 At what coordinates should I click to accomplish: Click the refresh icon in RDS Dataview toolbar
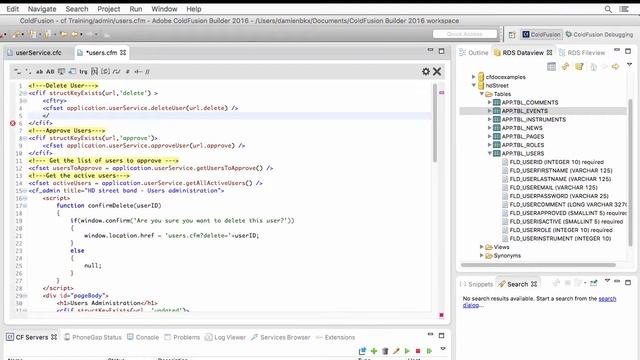(x=565, y=66)
